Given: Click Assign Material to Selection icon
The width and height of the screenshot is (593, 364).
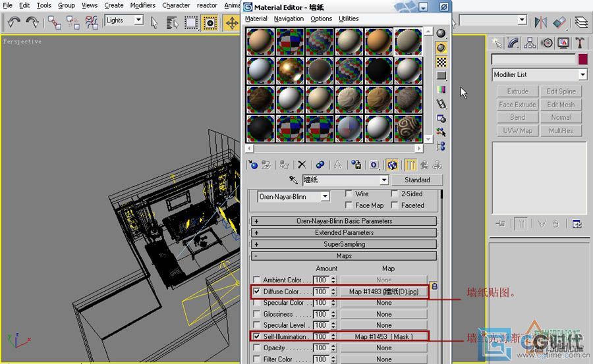Looking at the screenshot, I should [x=284, y=165].
